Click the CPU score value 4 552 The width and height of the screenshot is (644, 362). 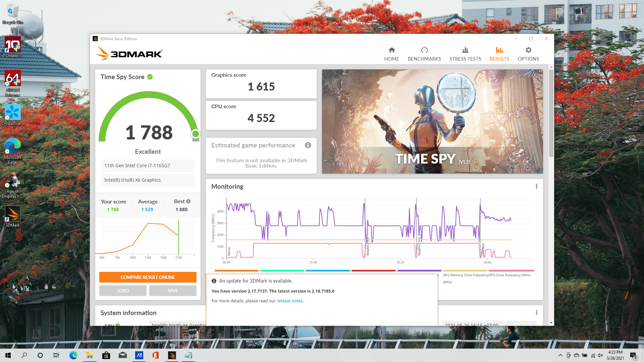261,118
